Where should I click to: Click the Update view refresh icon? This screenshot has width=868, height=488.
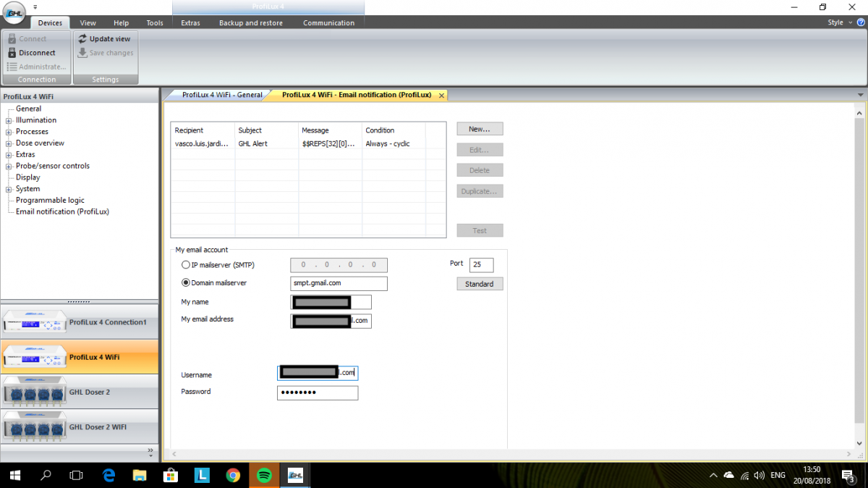click(82, 39)
